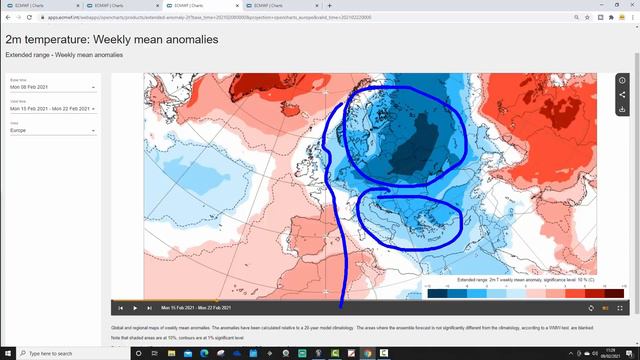
Task: Open Task View on taskbar
Action: coord(155,353)
